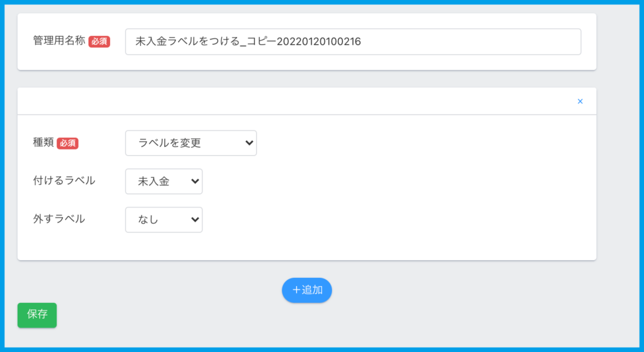
Task: Click the 種類 label text
Action: click(x=43, y=143)
